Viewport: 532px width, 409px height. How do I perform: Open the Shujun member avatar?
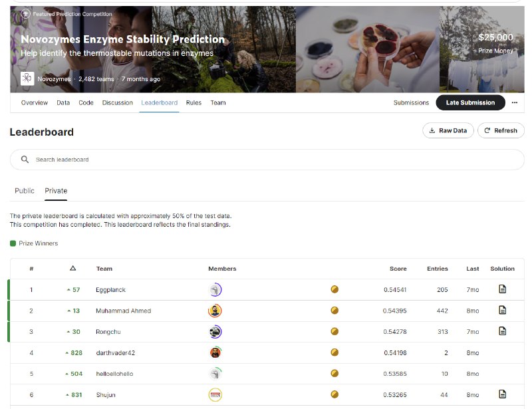click(x=215, y=395)
